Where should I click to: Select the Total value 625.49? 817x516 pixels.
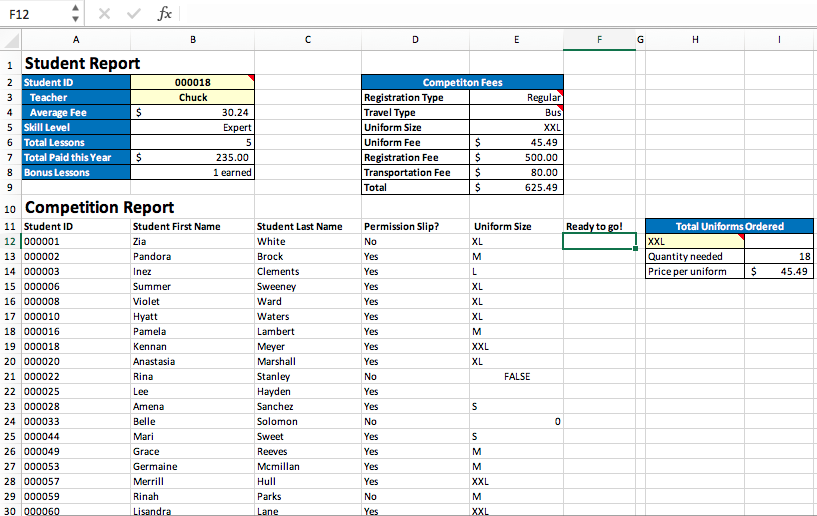[516, 188]
